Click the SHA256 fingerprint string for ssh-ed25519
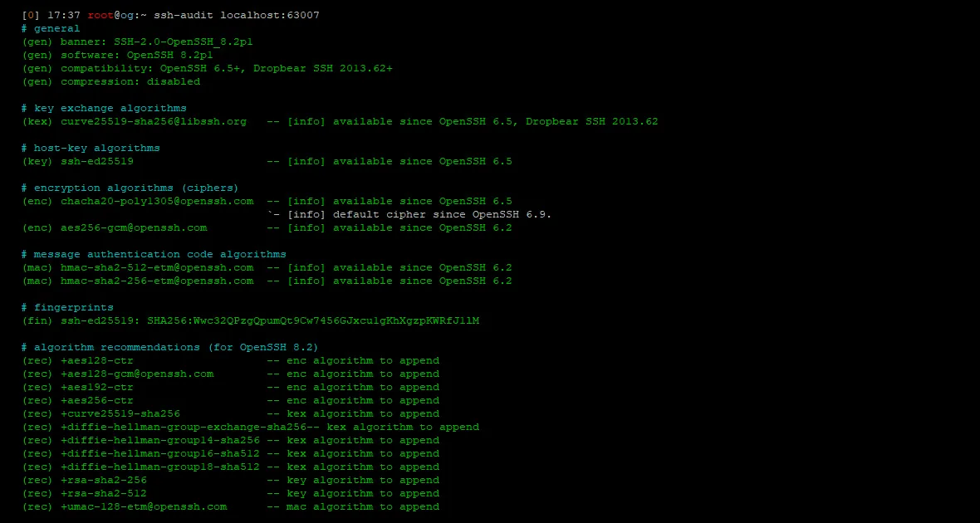 [313, 320]
